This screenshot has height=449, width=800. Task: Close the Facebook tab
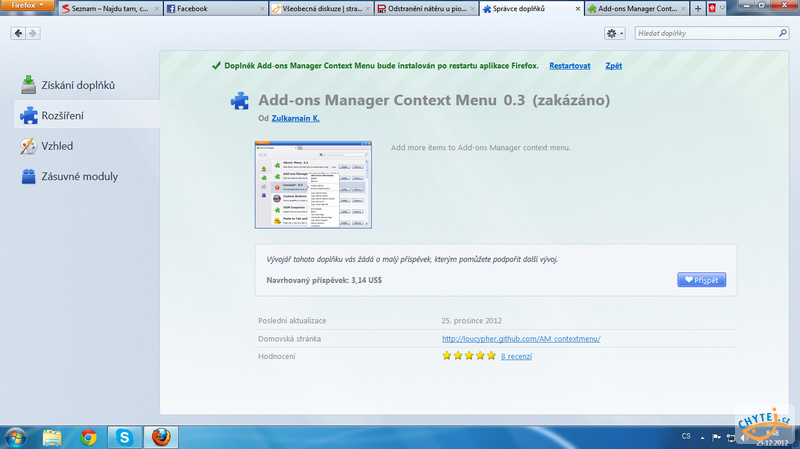tap(262, 9)
